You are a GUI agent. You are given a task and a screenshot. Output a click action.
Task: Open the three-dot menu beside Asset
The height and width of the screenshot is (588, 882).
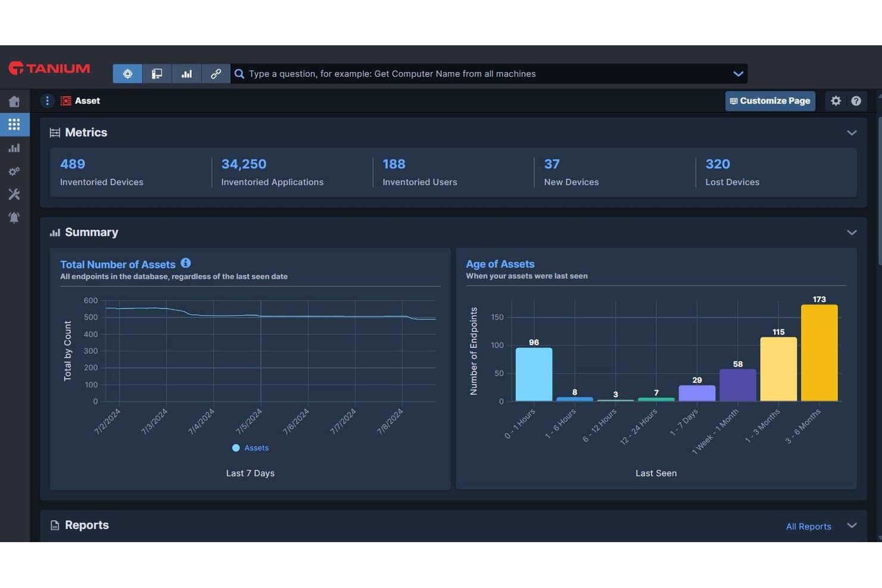[47, 101]
